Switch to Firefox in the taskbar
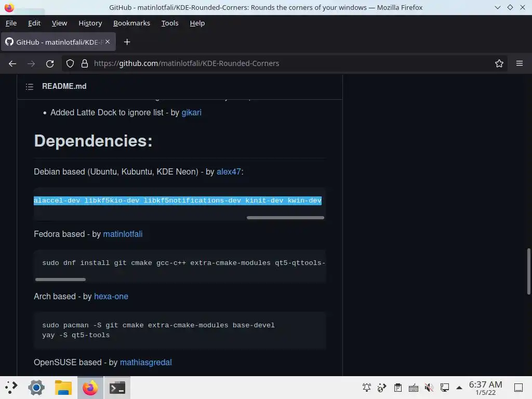Image resolution: width=532 pixels, height=399 pixels. [x=90, y=388]
